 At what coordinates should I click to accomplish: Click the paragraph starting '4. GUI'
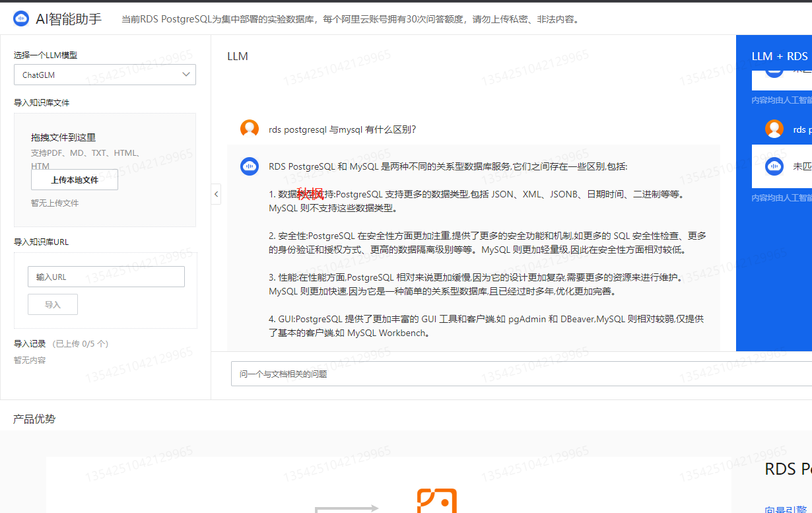487,326
